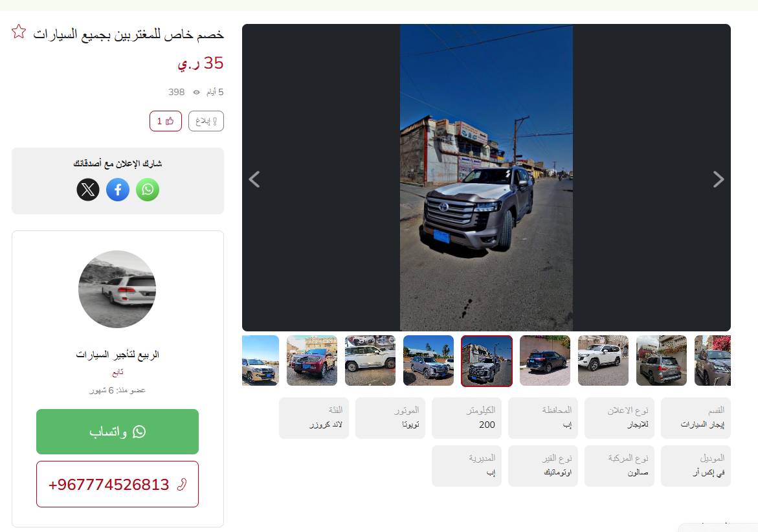Show the next photo with right arrow

(x=719, y=179)
